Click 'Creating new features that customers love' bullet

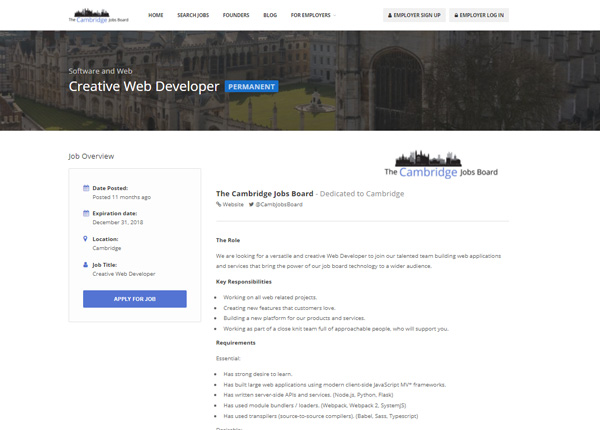pos(279,308)
